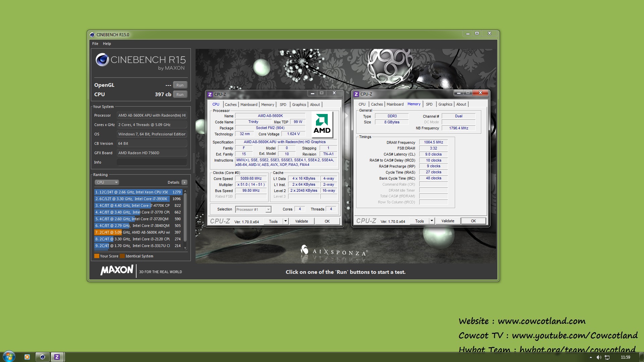Click the empty Info field in Cinebench
Screen dimensions: 644x362
click(152, 162)
